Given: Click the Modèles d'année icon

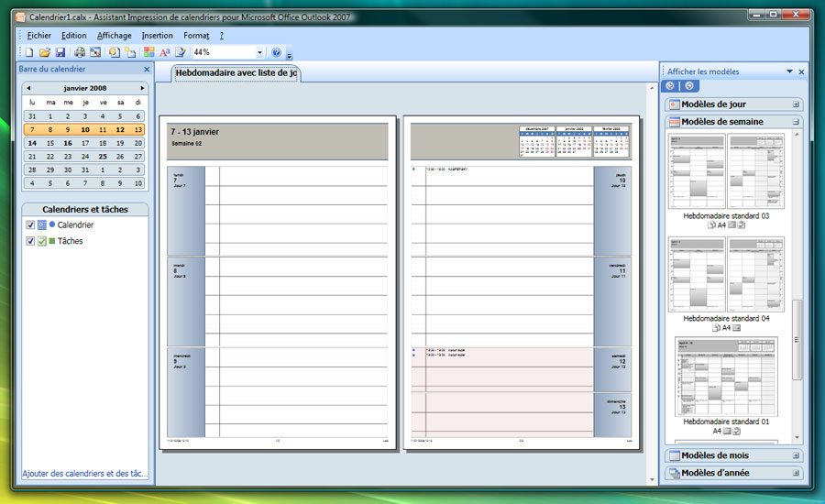Looking at the screenshot, I should tap(674, 473).
